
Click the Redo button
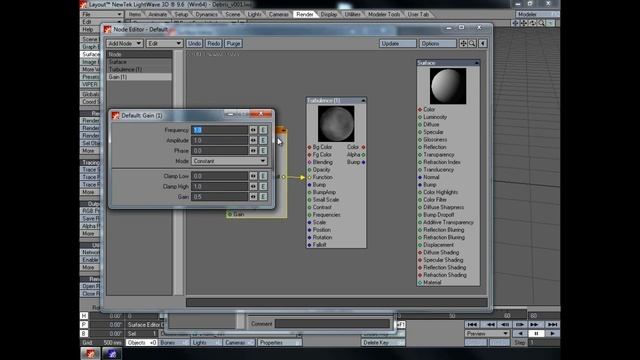(x=213, y=43)
